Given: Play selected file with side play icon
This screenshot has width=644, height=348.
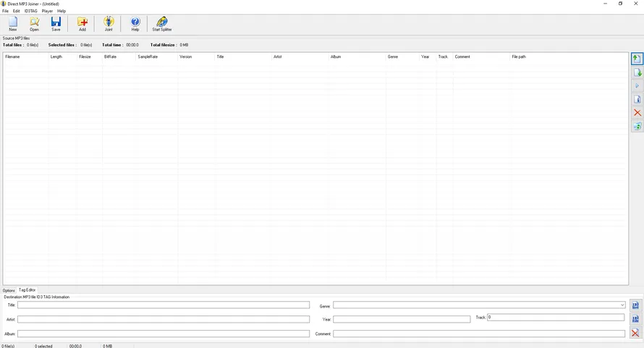Looking at the screenshot, I should (x=637, y=86).
